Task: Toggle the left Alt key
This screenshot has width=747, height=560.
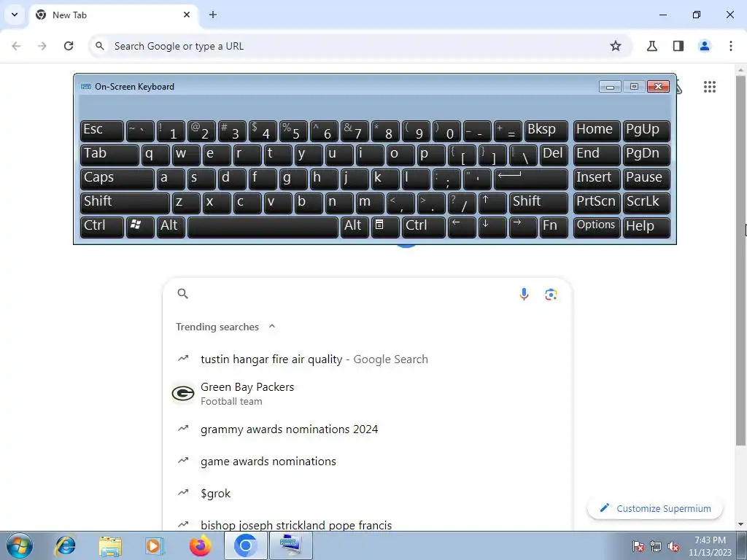Action: pos(171,226)
